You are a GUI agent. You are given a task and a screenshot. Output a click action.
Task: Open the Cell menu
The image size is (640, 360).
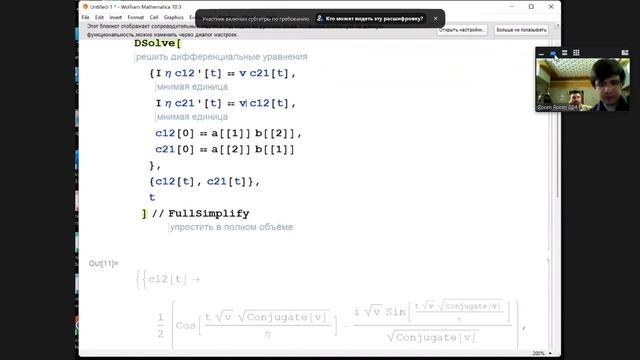154,18
